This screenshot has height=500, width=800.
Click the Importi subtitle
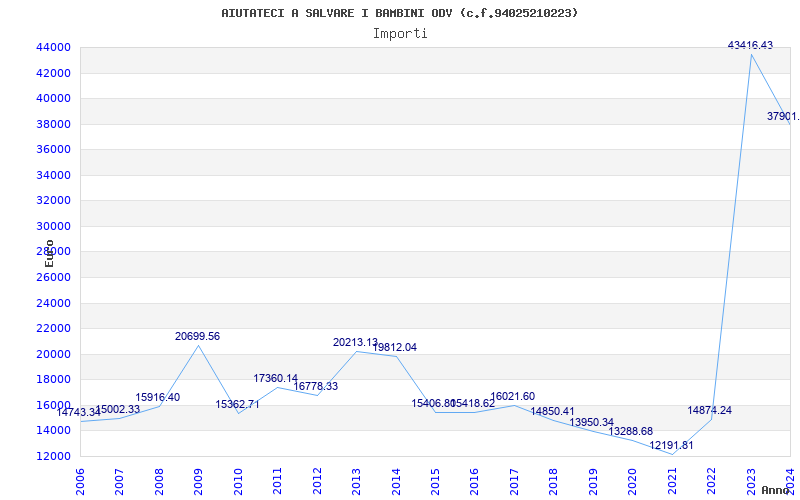click(x=400, y=34)
